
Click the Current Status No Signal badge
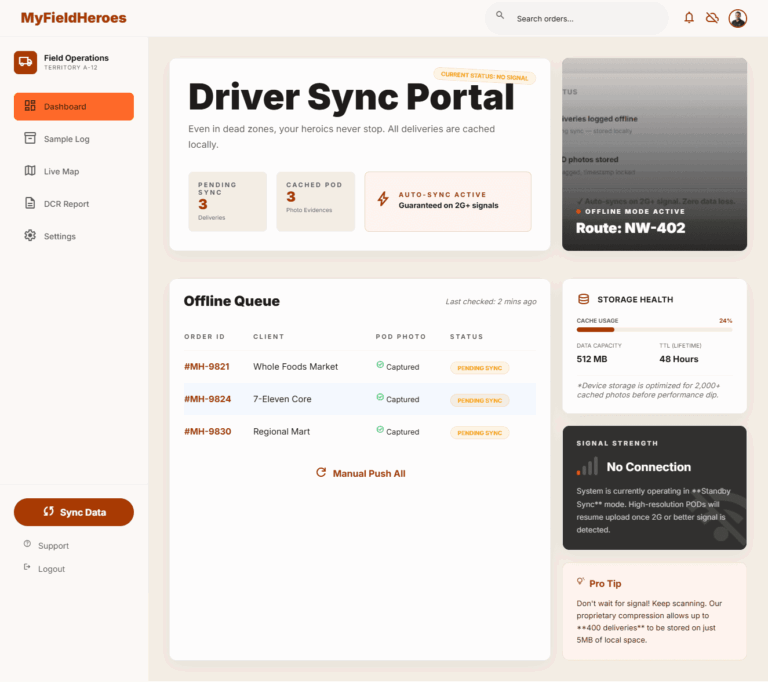[484, 76]
